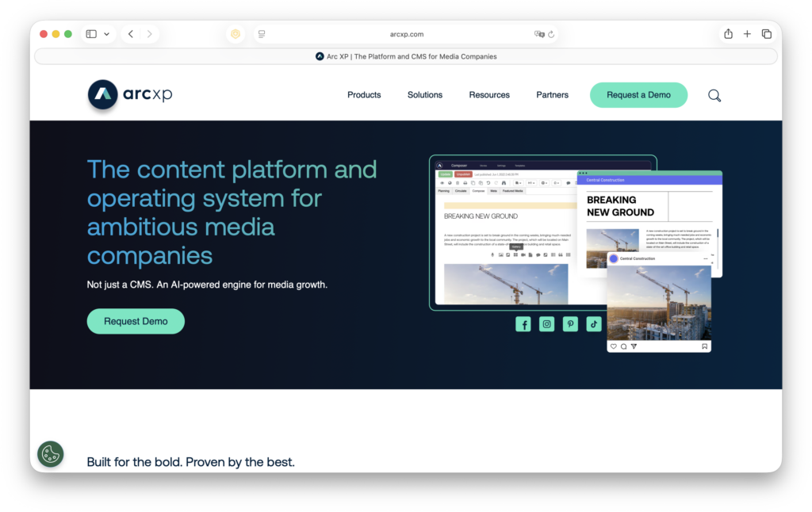Click the Facebook icon
This screenshot has width=812, height=512.
(523, 323)
